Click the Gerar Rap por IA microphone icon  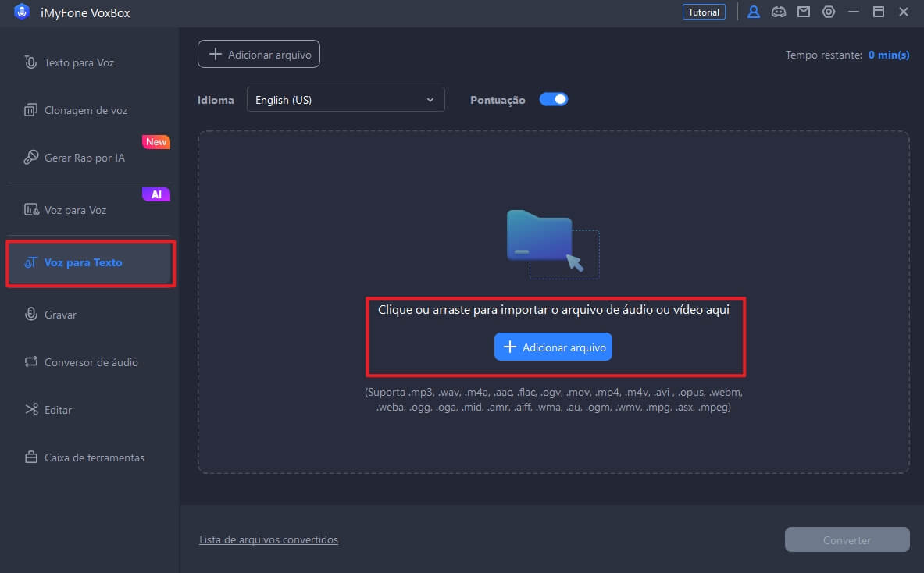(x=30, y=157)
